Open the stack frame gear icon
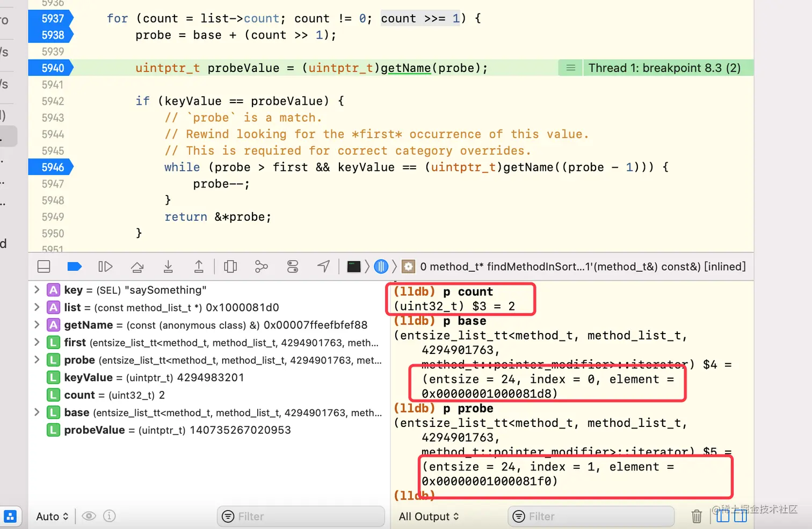This screenshot has height=529, width=812. (409, 266)
